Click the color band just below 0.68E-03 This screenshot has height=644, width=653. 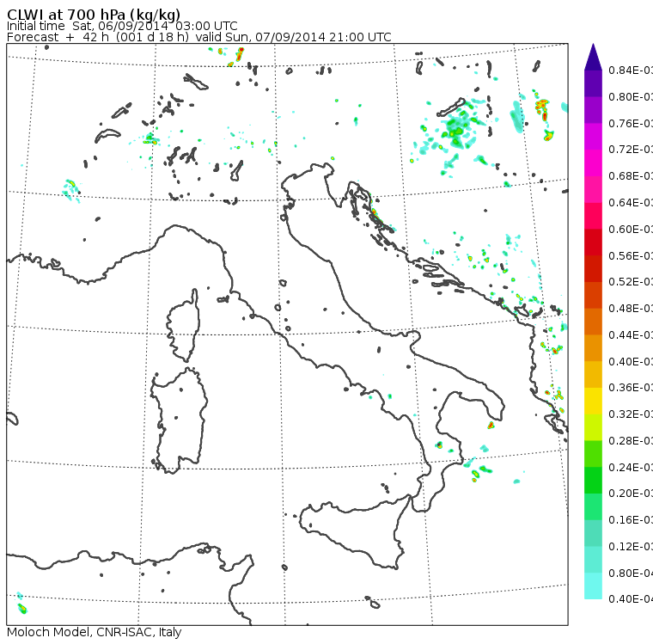tap(593, 189)
